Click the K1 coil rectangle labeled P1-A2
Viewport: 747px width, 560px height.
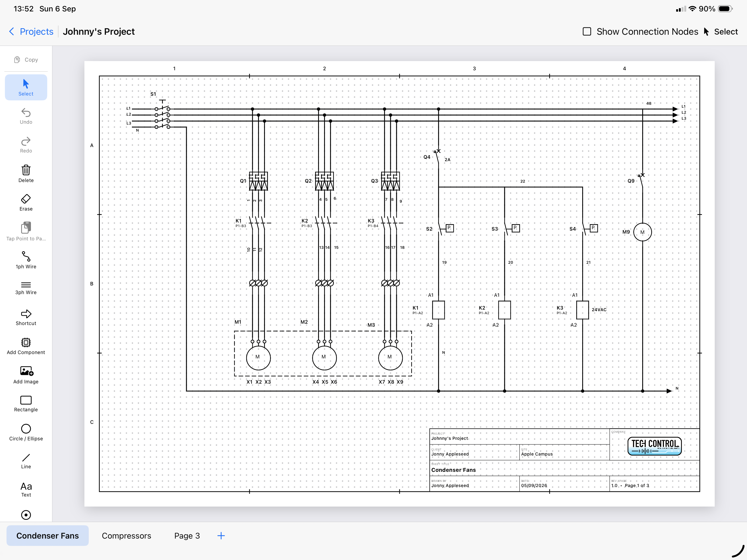click(x=438, y=310)
